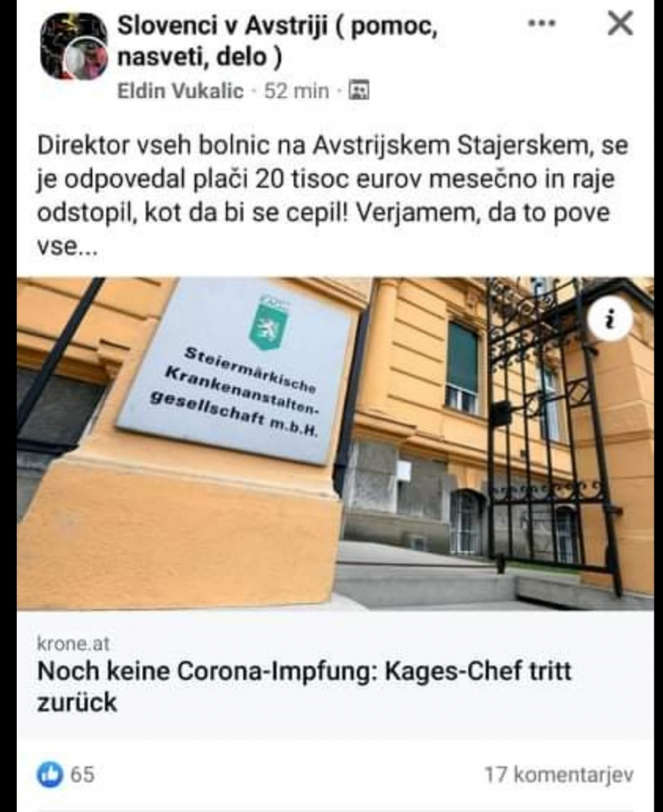Click the blue like reaction icon
Viewport: 663px width, 812px height.
50,775
